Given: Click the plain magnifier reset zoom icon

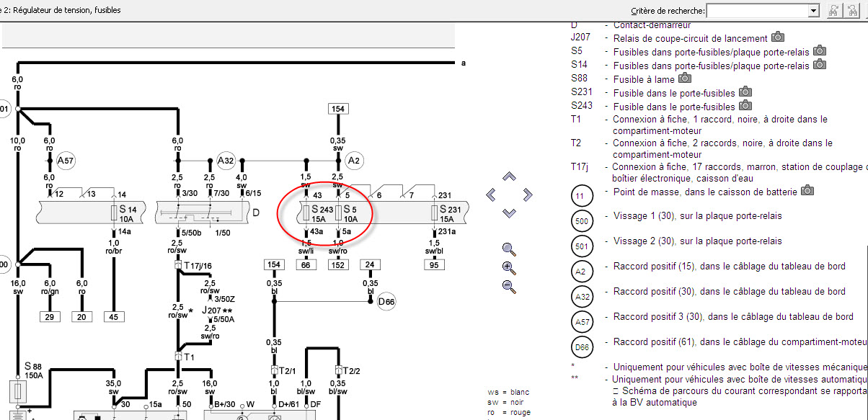Looking at the screenshot, I should tap(509, 250).
